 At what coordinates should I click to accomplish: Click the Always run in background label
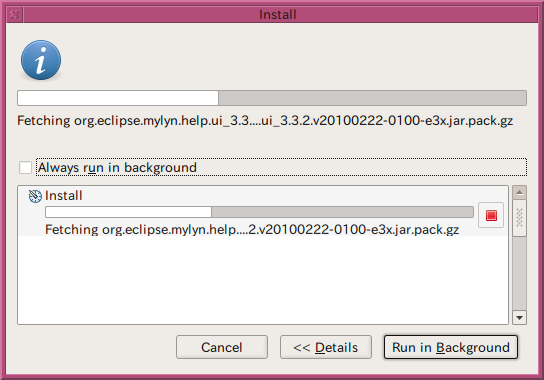117,168
